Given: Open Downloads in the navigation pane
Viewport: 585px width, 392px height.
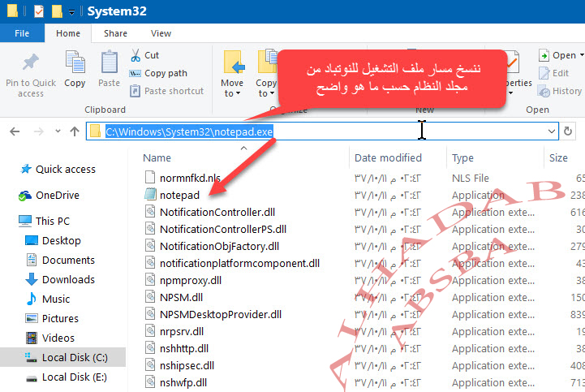Looking at the screenshot, I should pyautogui.click(x=68, y=279).
